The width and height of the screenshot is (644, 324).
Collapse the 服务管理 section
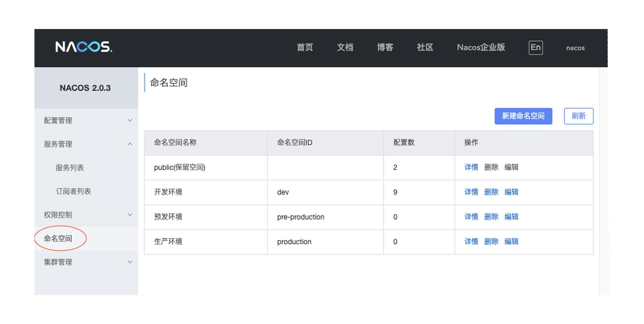coord(58,144)
